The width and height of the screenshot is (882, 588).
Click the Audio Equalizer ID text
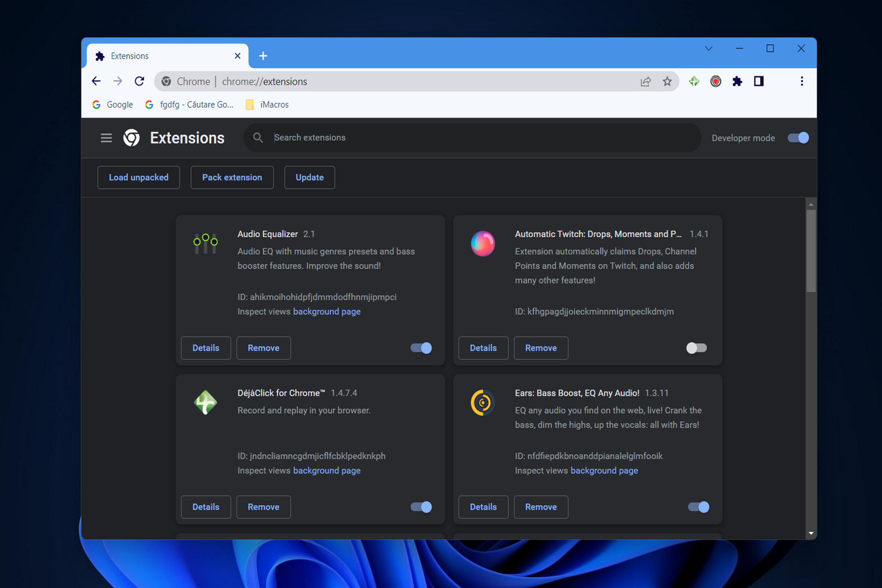pos(317,297)
